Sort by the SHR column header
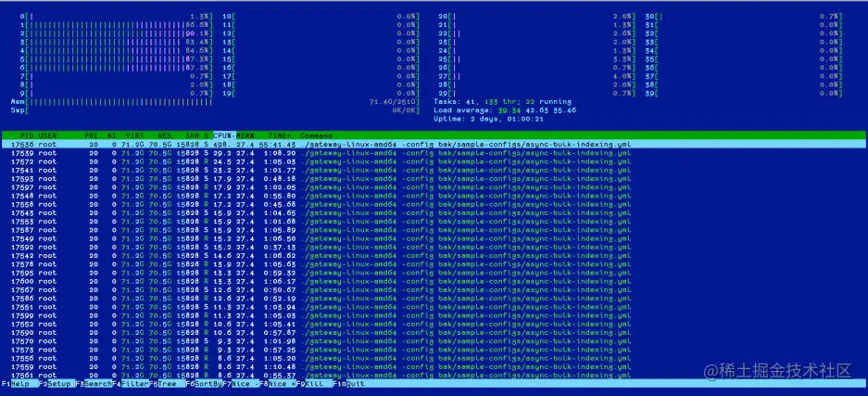Viewport: 868px width, 396px height. tap(193, 135)
